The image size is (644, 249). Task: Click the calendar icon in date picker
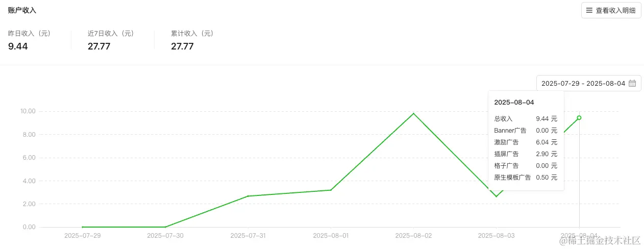tap(632, 83)
